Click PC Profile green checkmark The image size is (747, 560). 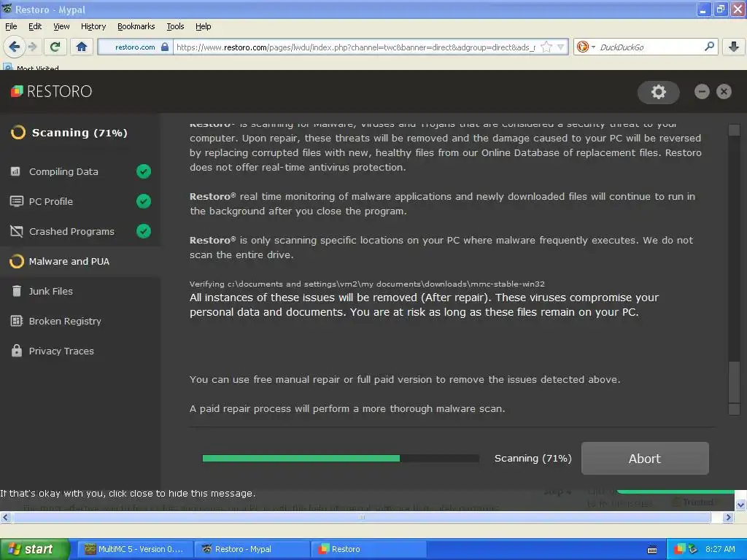(x=144, y=201)
